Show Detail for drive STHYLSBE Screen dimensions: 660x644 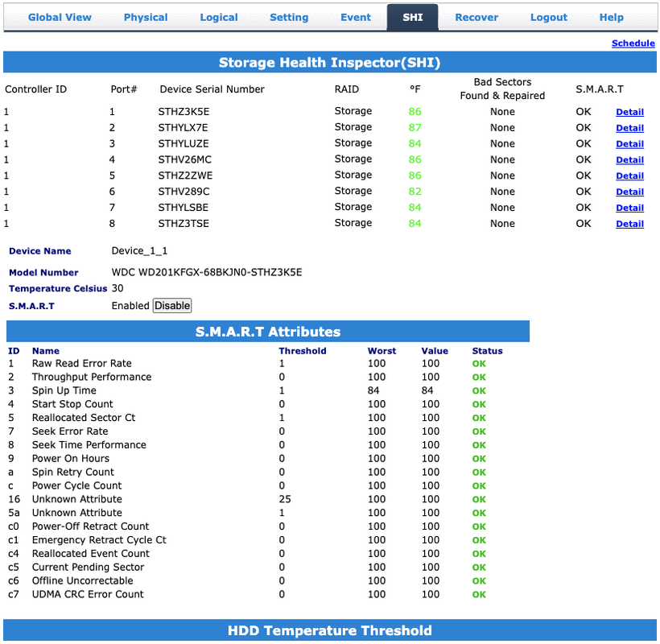pos(629,208)
